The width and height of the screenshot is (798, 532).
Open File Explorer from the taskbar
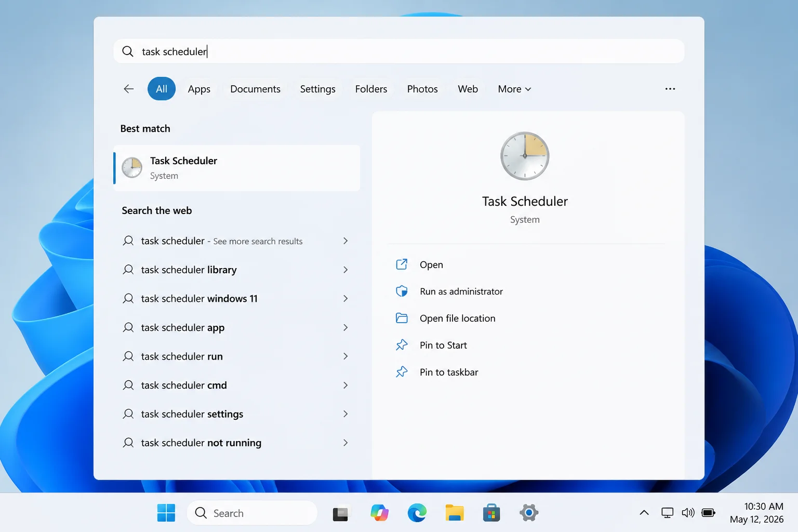point(455,513)
